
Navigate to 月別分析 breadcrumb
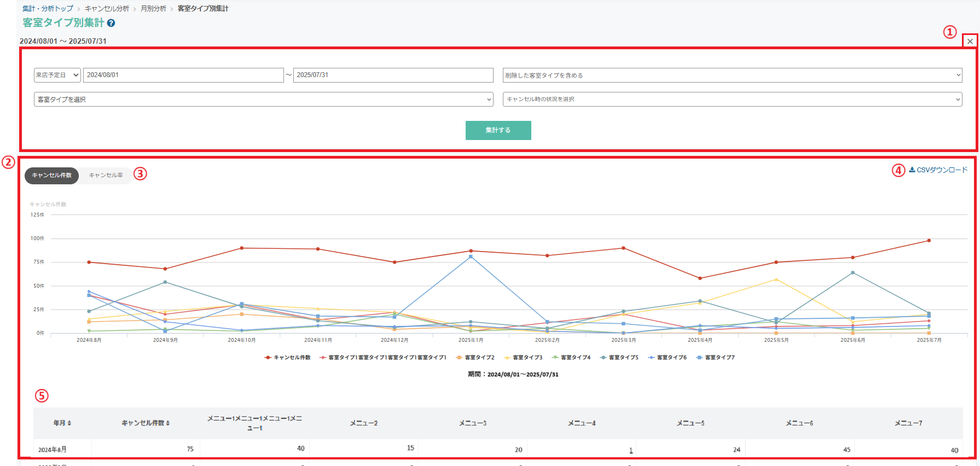153,9
